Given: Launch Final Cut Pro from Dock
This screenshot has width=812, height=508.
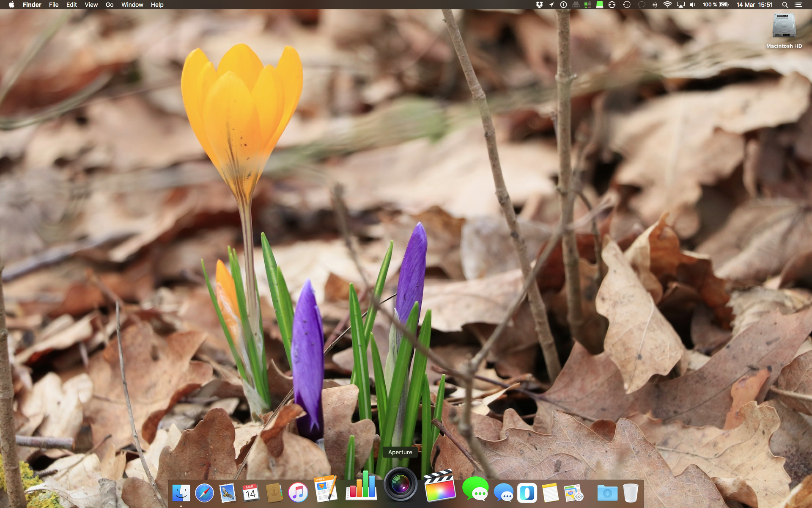Looking at the screenshot, I should [439, 487].
